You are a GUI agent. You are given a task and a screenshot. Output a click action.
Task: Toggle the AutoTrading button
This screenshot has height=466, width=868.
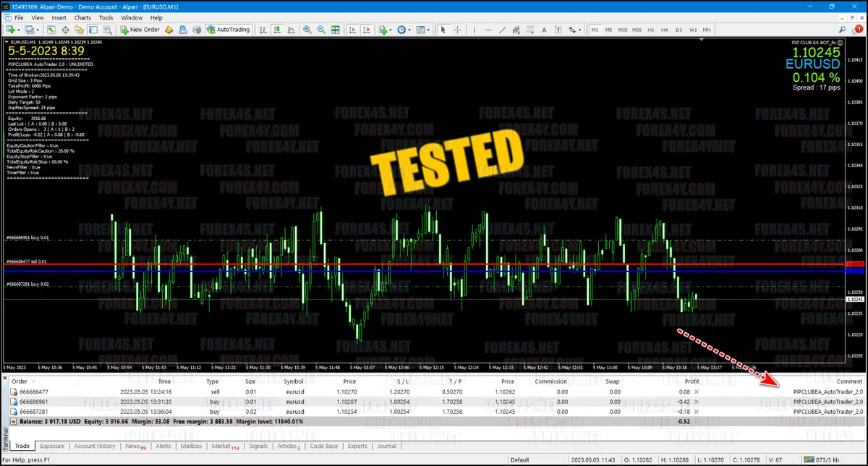228,30
